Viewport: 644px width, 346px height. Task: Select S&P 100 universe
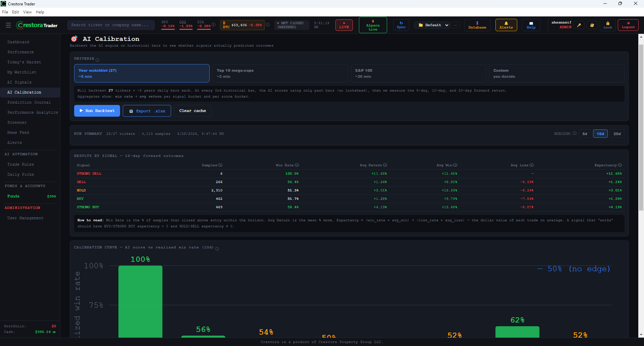pyautogui.click(x=418, y=73)
